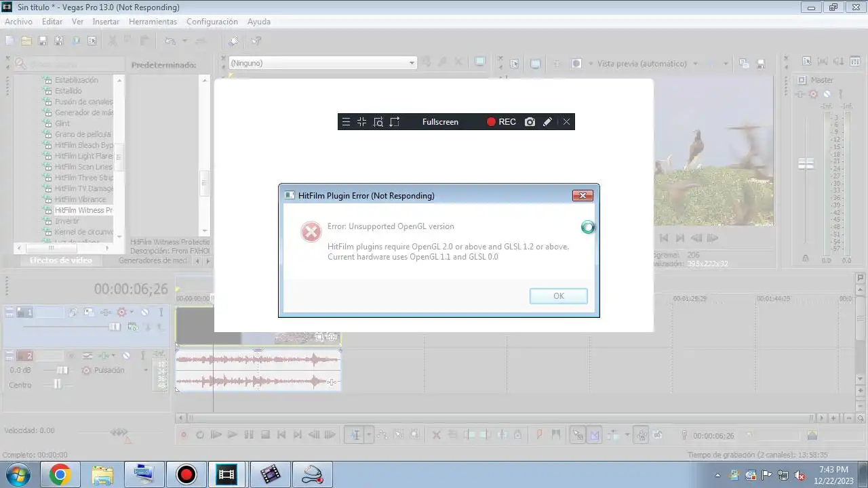Click the muted volume icon in system tray
This screenshot has width=868, height=488.
(x=800, y=475)
